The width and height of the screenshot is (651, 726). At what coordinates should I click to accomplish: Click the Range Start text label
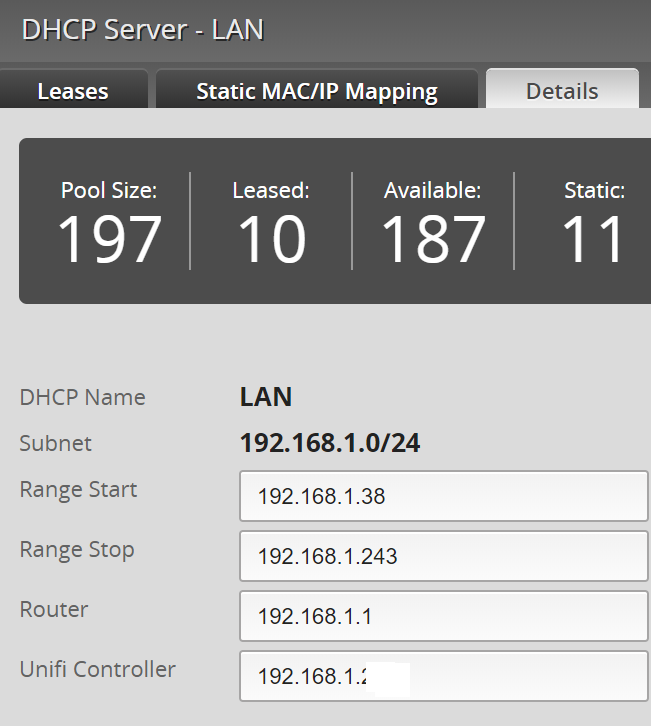coord(78,490)
